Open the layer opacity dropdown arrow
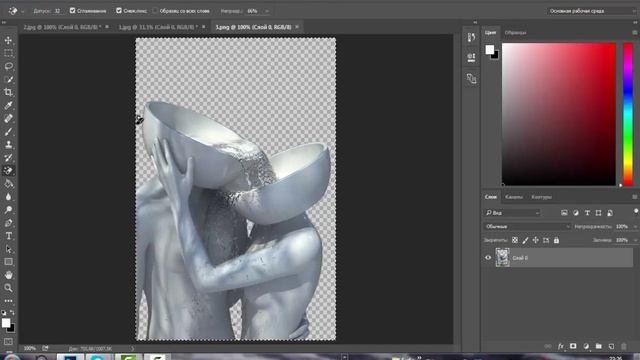 coord(635,227)
